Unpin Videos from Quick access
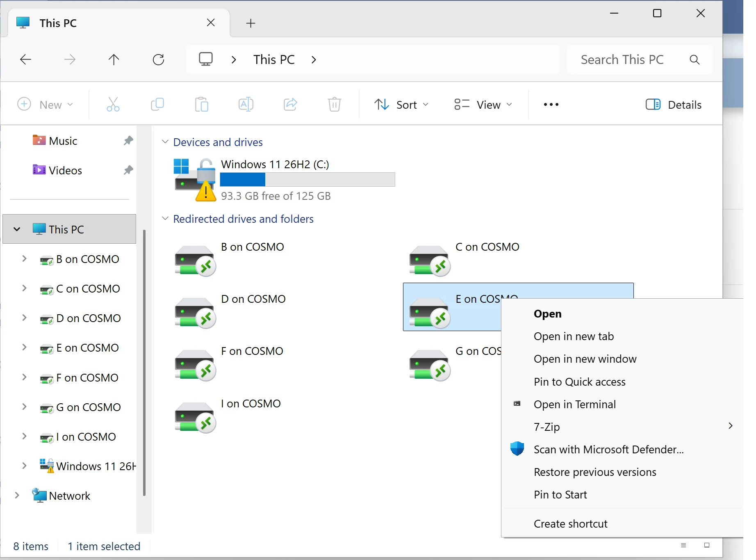756x560 pixels. [x=128, y=170]
